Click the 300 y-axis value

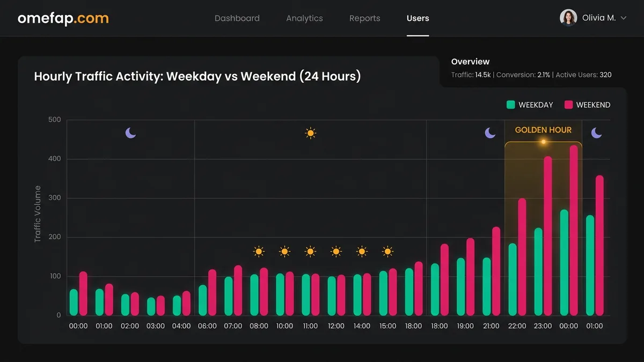55,198
